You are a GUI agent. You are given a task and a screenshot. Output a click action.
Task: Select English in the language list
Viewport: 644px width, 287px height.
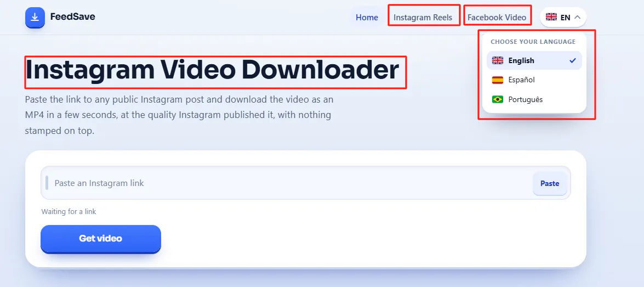534,60
